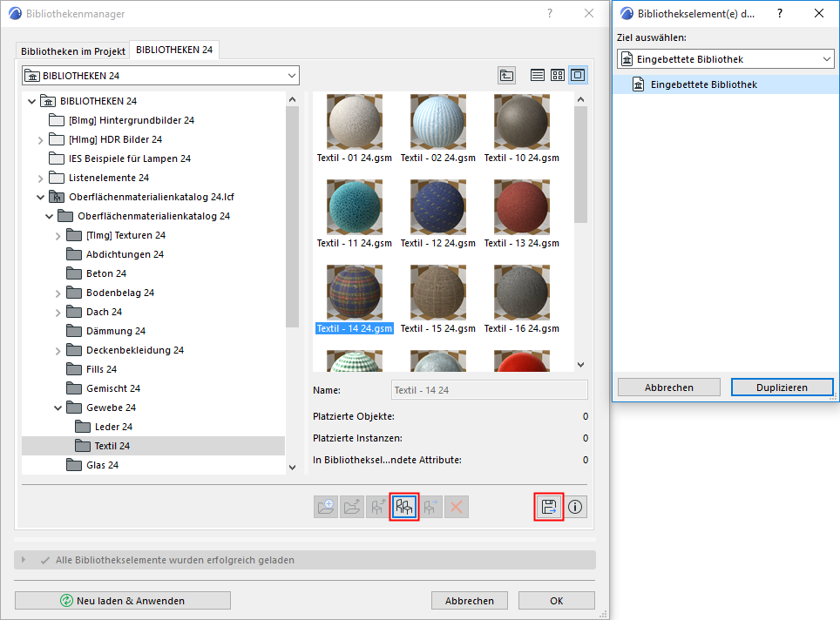This screenshot has width=840, height=620.
Task: Select the Textil - 15 24.gsm thumbnail
Action: 438,293
